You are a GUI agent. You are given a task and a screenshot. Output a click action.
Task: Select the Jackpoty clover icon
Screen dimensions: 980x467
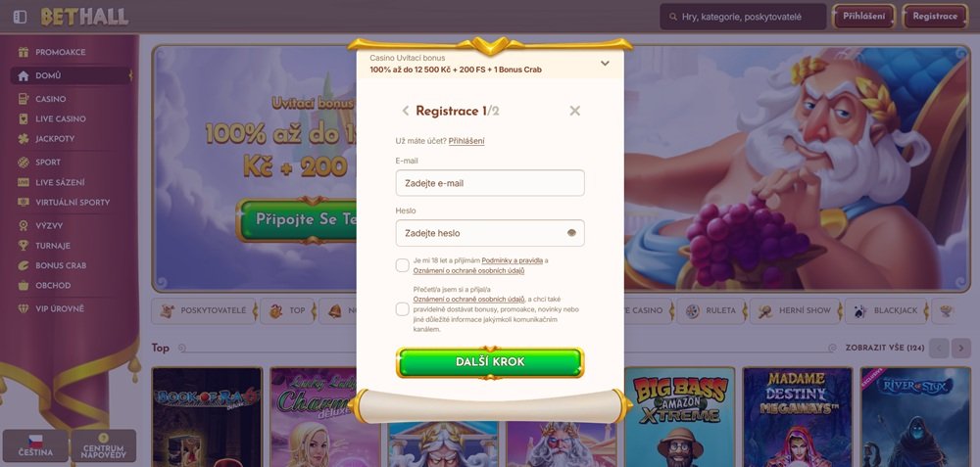click(x=24, y=139)
